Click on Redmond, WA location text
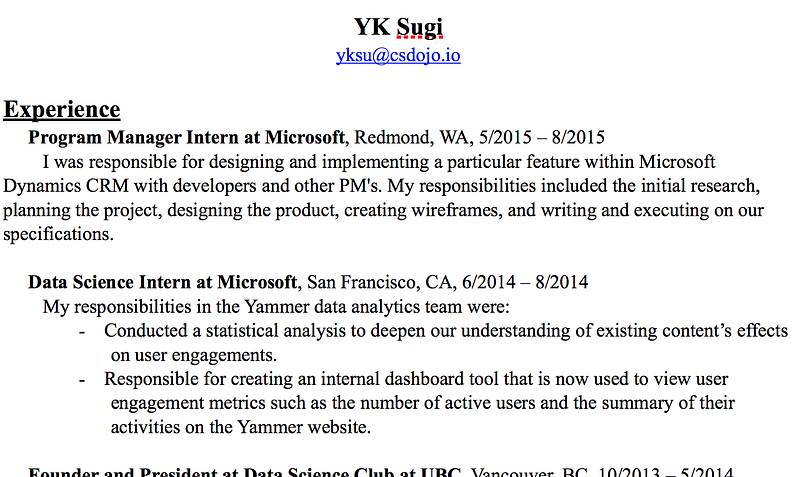The width and height of the screenshot is (800, 477). 414,137
